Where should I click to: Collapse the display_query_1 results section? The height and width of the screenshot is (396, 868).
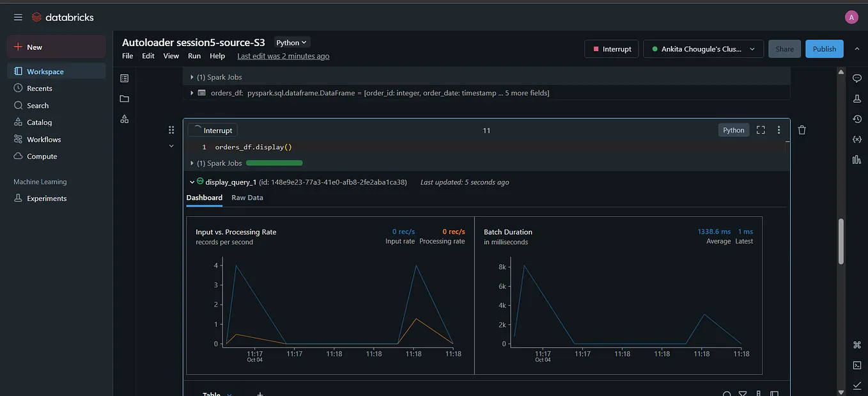(192, 182)
